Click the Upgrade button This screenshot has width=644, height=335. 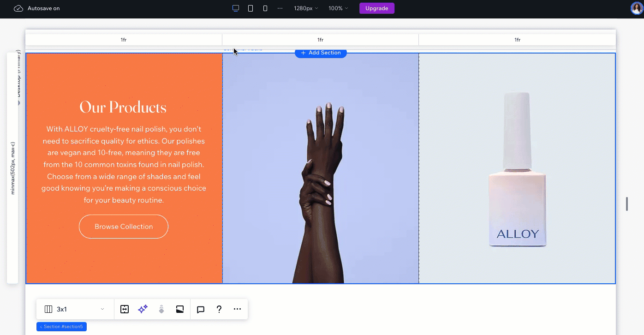[x=377, y=8]
